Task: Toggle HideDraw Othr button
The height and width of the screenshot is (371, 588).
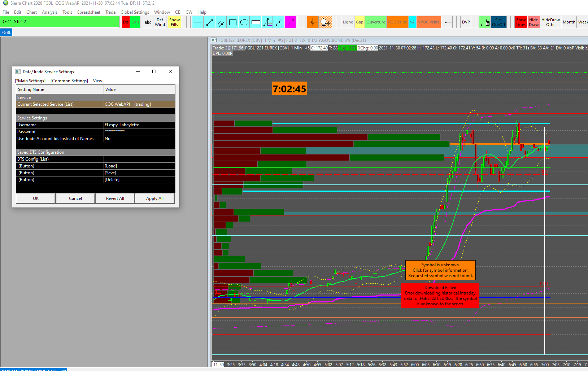Action: tap(550, 22)
